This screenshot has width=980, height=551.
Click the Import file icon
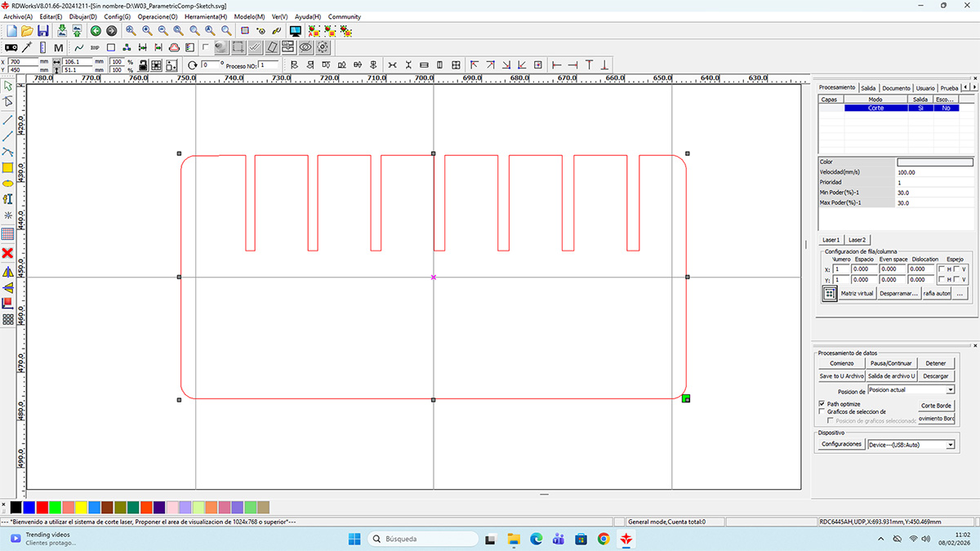point(62,30)
